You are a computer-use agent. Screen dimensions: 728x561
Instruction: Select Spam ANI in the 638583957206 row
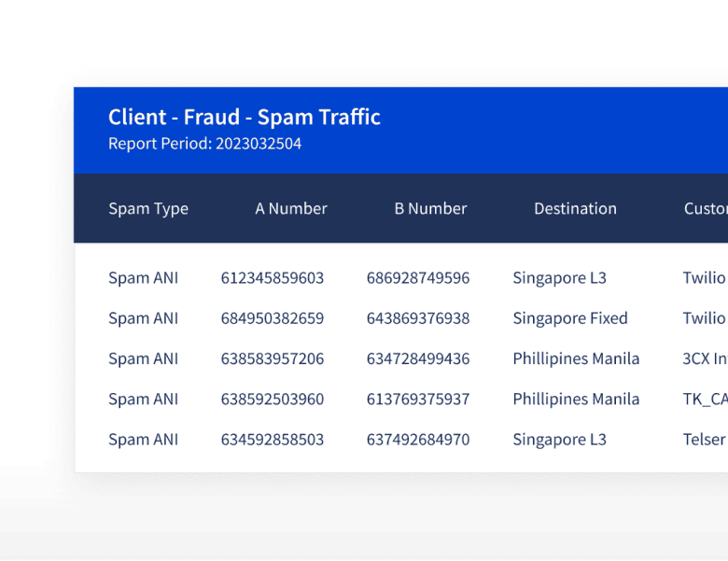[x=143, y=359]
